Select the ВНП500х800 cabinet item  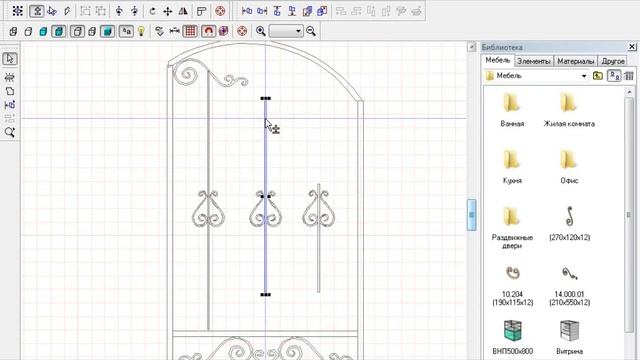pyautogui.click(x=513, y=337)
